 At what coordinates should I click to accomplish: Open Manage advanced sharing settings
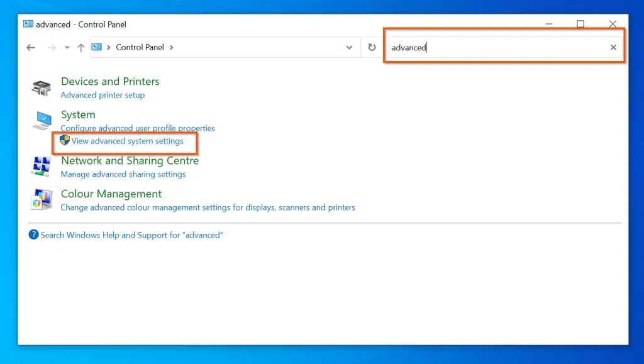tap(123, 174)
